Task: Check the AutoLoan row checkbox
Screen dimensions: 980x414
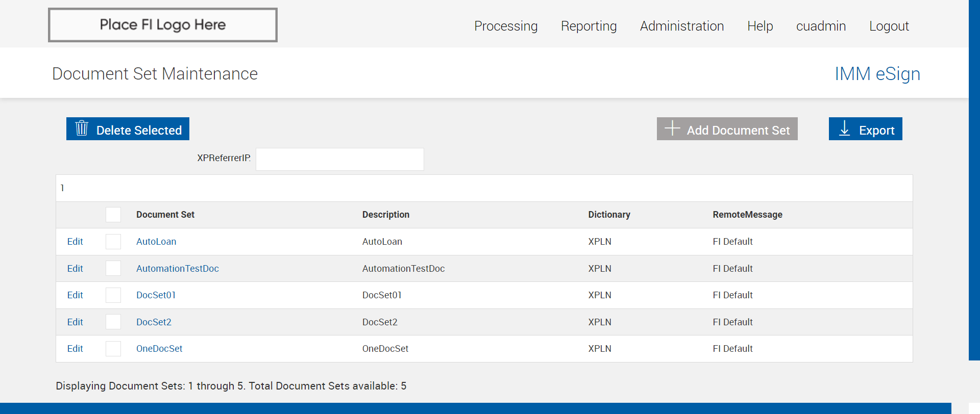Action: pyautogui.click(x=113, y=242)
